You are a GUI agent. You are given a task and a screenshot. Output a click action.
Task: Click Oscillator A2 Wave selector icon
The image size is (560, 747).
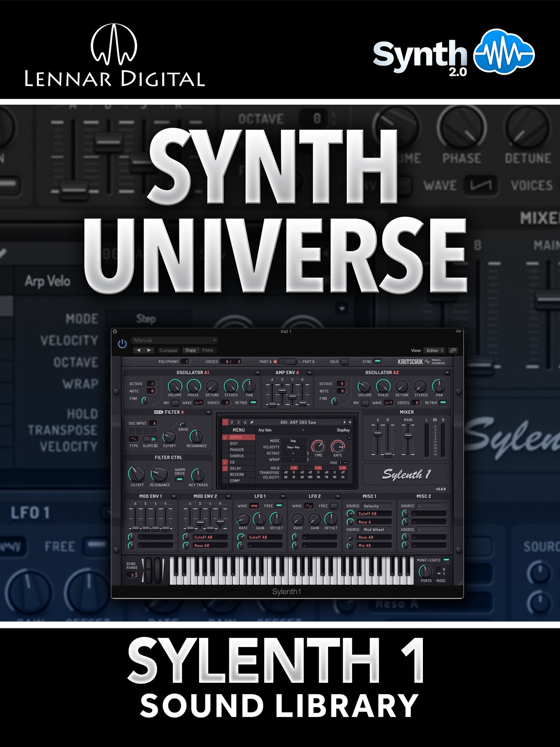[x=389, y=403]
